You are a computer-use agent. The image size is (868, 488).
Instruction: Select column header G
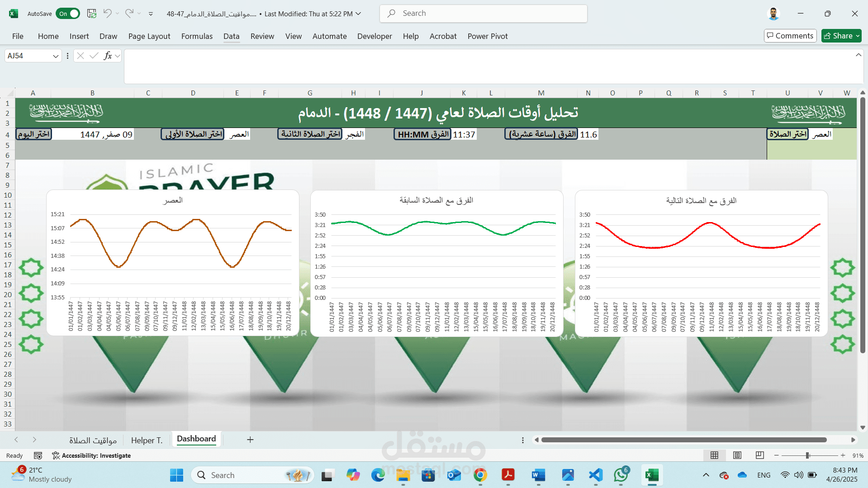coord(310,93)
